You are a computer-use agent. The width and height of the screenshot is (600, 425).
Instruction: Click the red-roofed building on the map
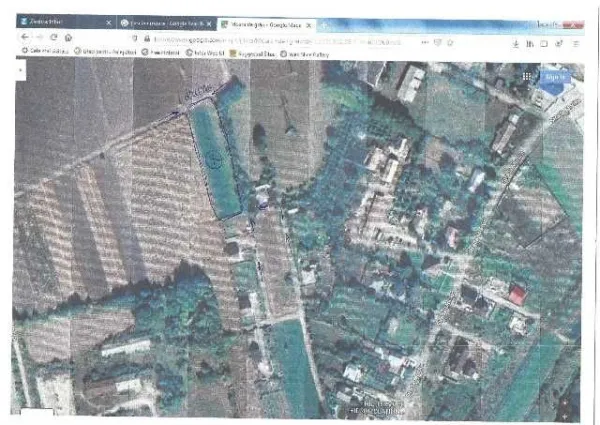click(517, 295)
